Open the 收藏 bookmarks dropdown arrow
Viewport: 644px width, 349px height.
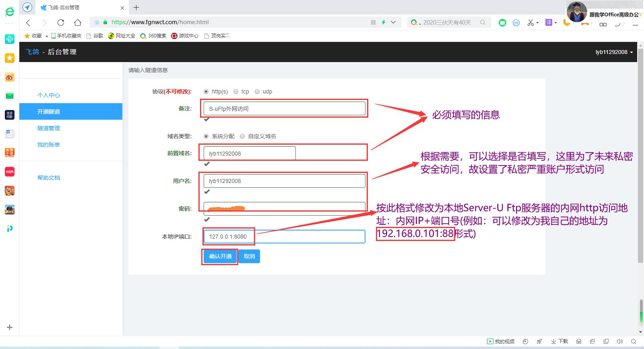[x=47, y=36]
